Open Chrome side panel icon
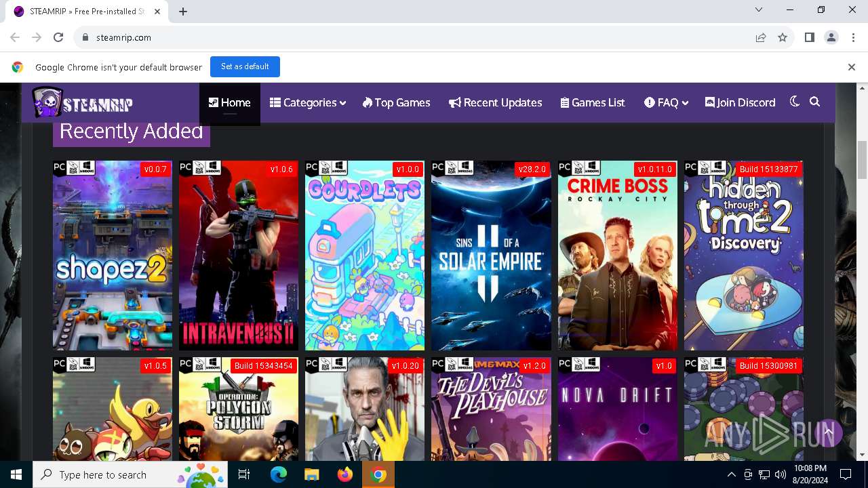This screenshot has width=868, height=488. tap(809, 37)
